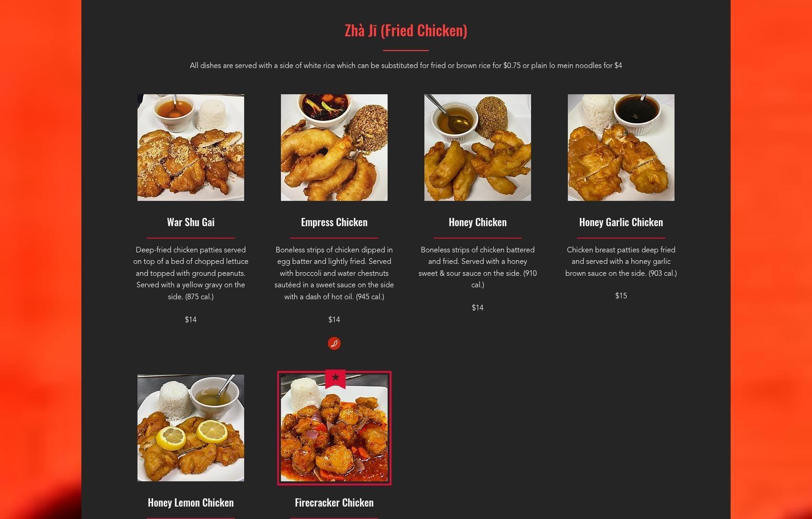Click the Empress Chicken title

coord(334,222)
